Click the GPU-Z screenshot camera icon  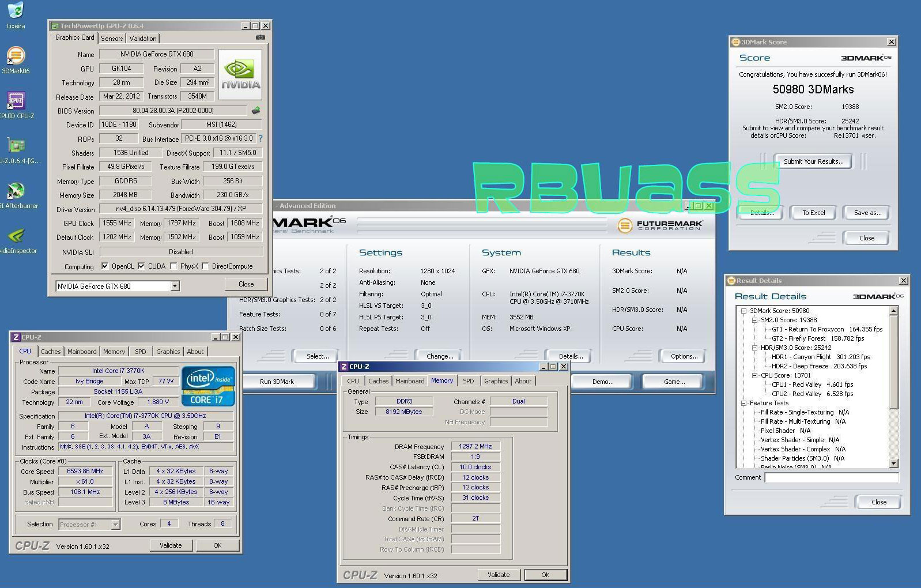point(261,37)
